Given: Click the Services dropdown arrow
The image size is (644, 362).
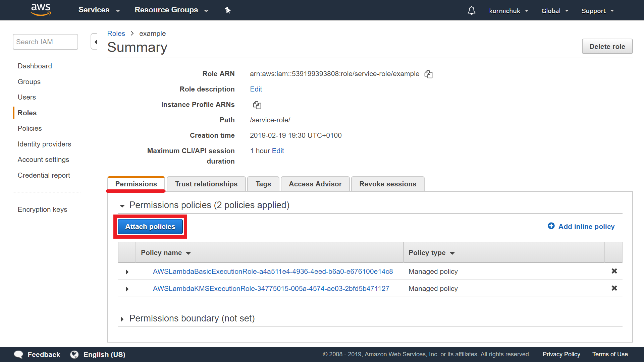Looking at the screenshot, I should [x=116, y=10].
